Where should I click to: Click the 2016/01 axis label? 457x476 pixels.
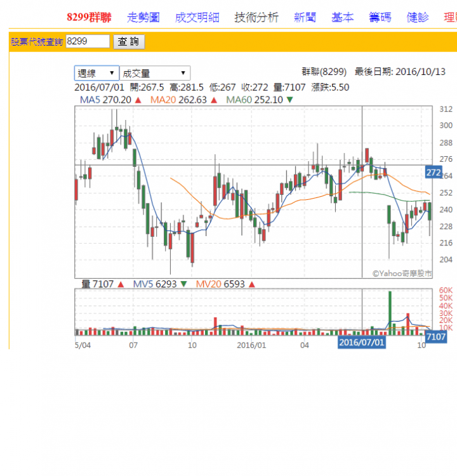[251, 345]
